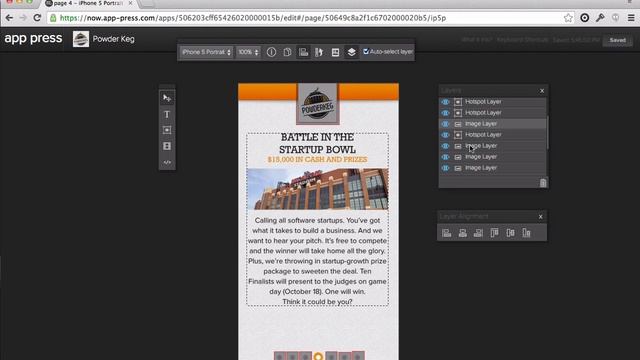Select the 'BATTLE IN THE STARTUP BOWL' heading

coord(318,143)
